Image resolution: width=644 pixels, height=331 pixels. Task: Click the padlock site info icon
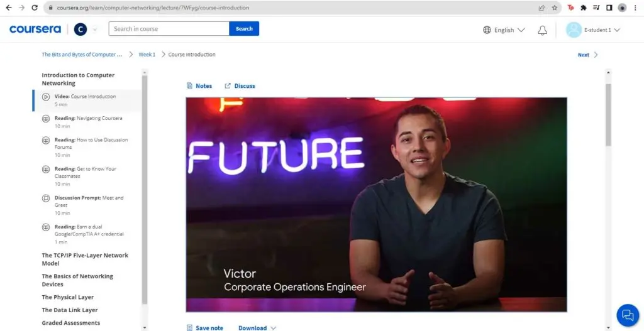click(50, 8)
